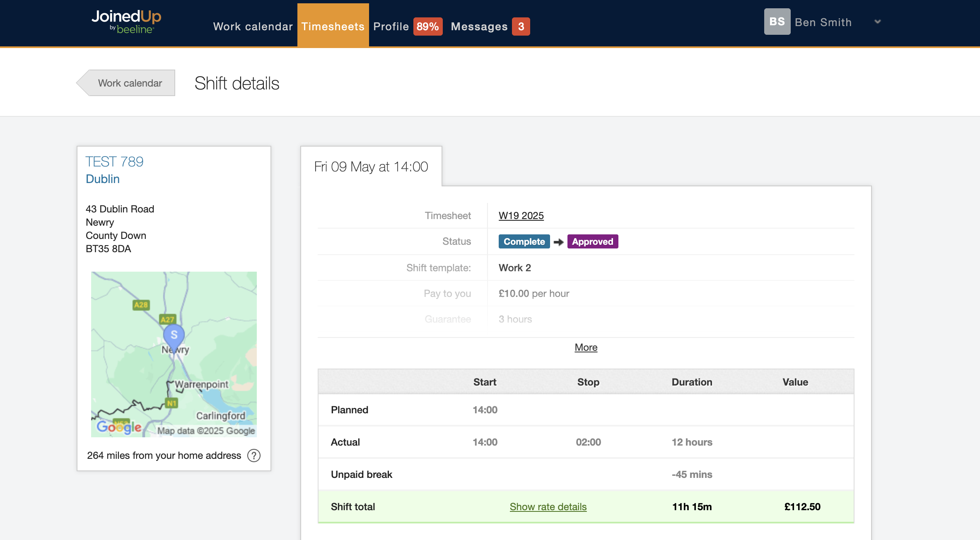Click the help question mark icon
The width and height of the screenshot is (980, 540).
pos(253,456)
